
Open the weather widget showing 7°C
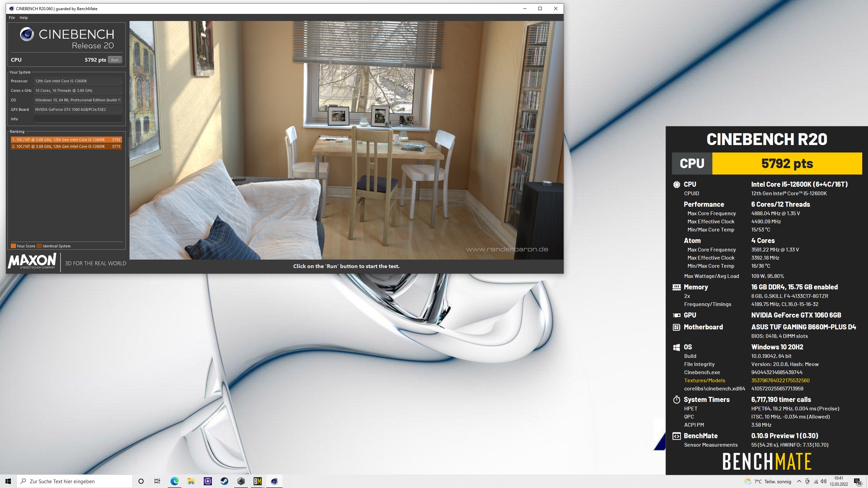click(x=767, y=482)
